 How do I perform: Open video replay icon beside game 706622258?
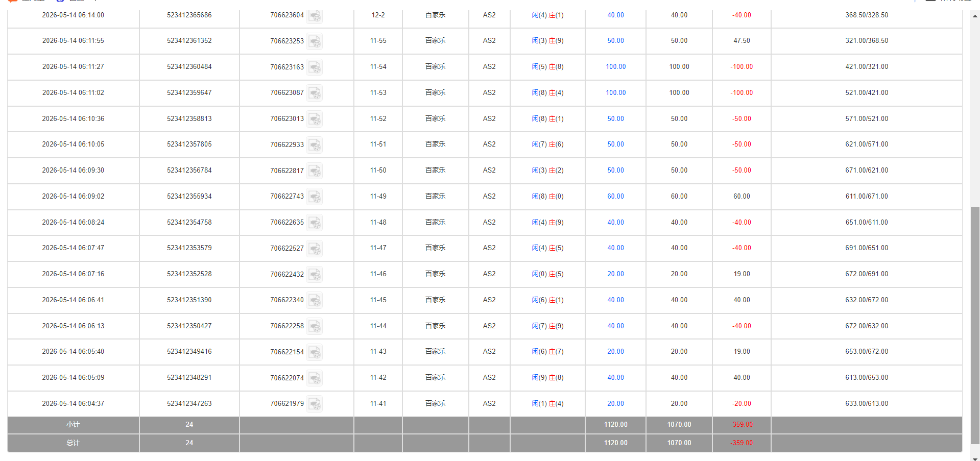(x=315, y=326)
